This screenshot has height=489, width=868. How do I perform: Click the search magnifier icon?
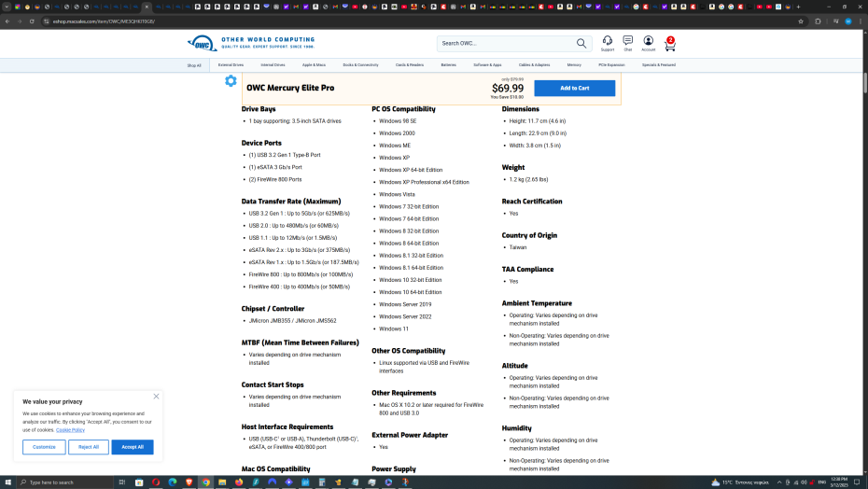581,43
